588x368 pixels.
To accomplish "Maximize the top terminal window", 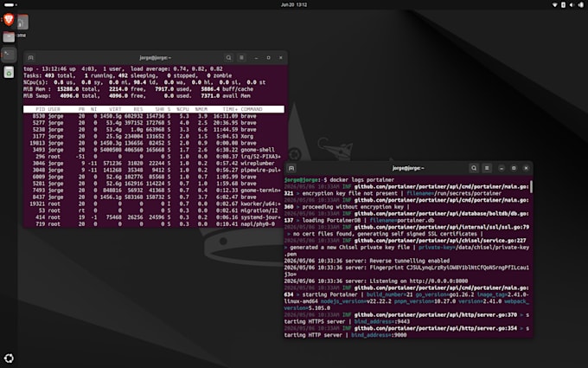I will [x=269, y=58].
